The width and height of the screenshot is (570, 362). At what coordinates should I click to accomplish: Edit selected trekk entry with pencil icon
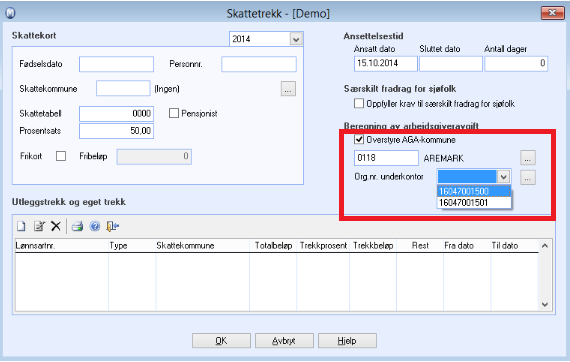tap(39, 226)
